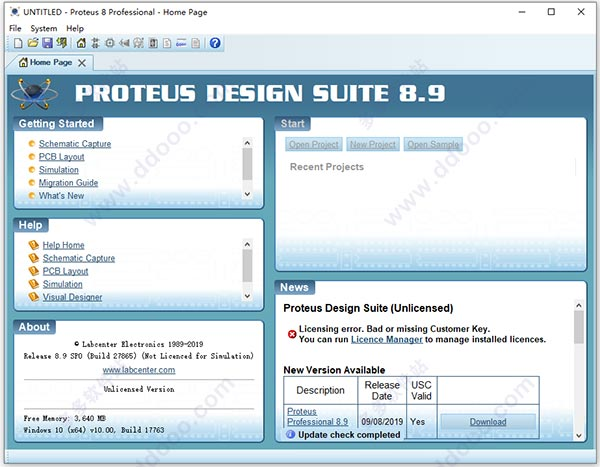Viewport: 600px width, 467px height.
Task: Open Simulation help link
Action: [62, 284]
